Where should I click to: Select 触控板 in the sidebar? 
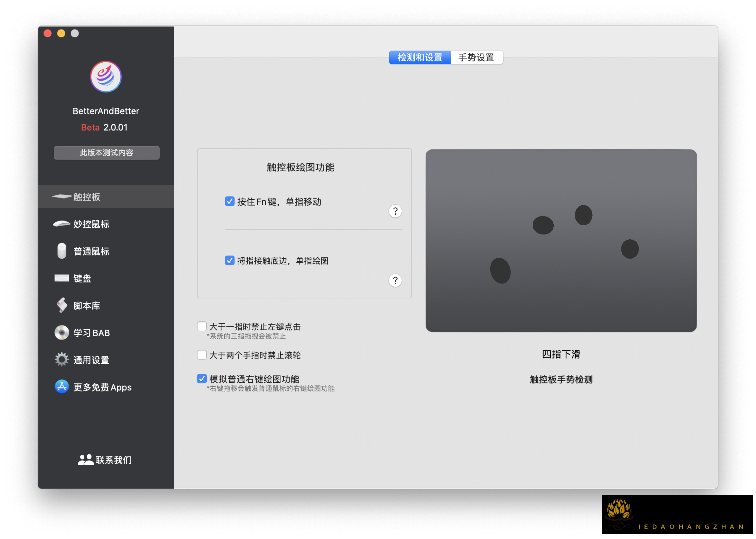(106, 196)
